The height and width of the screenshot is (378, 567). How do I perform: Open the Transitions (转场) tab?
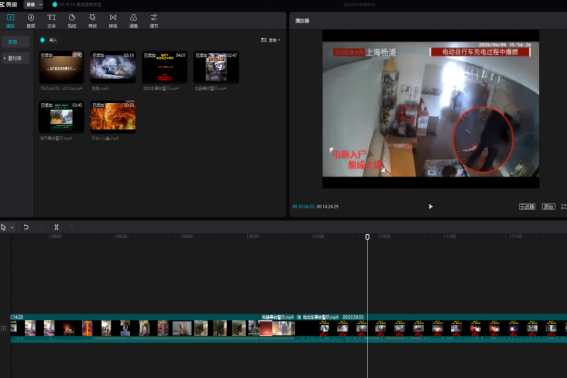(x=113, y=21)
